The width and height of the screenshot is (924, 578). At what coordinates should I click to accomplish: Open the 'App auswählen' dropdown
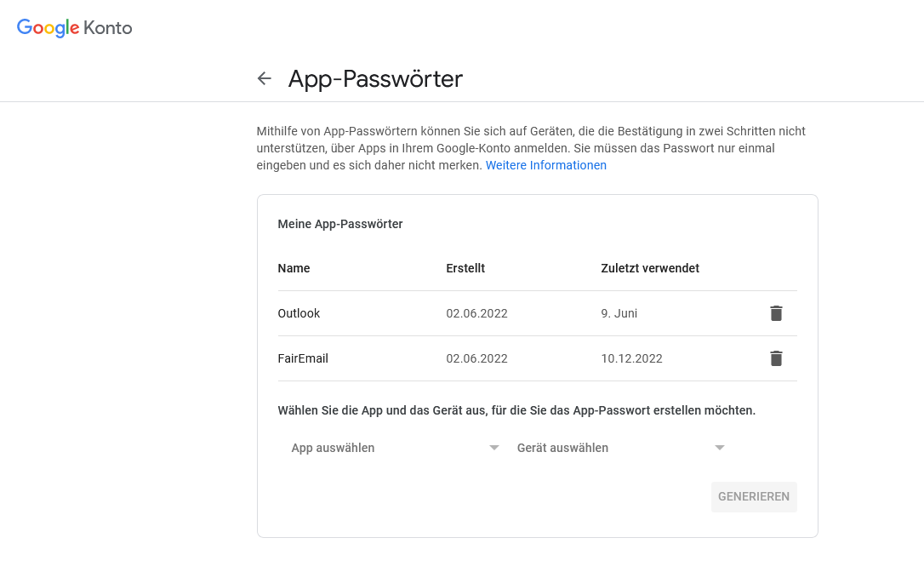[x=388, y=448]
